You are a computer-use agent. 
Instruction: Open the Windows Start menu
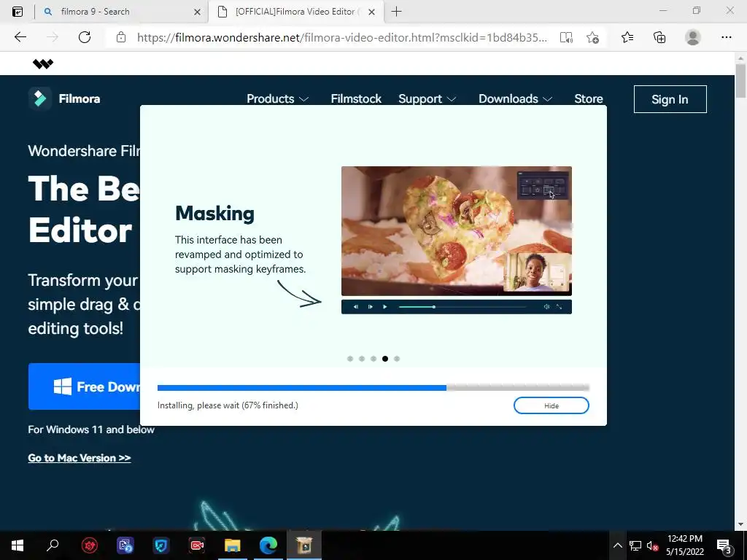click(18, 545)
